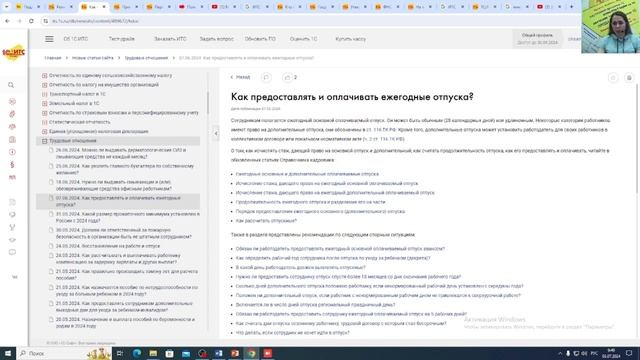Select tree article 24.05.2024 Восстановление на работе

[x=108, y=246]
